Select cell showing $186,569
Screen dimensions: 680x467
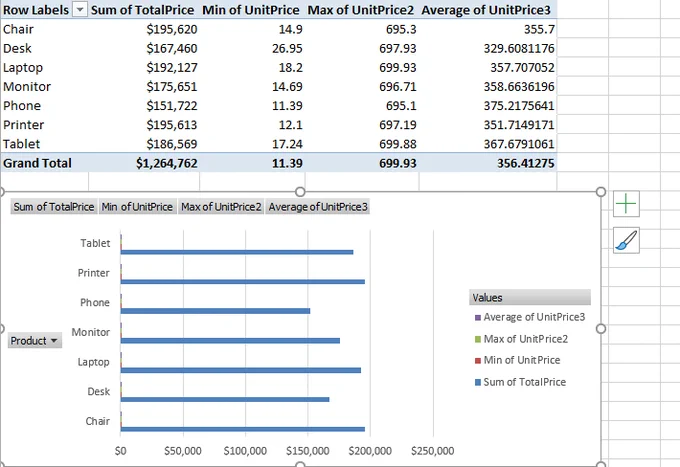pyautogui.click(x=144, y=144)
